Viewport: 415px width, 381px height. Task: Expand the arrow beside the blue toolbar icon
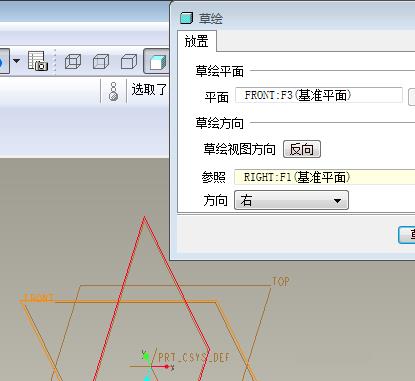[16, 61]
